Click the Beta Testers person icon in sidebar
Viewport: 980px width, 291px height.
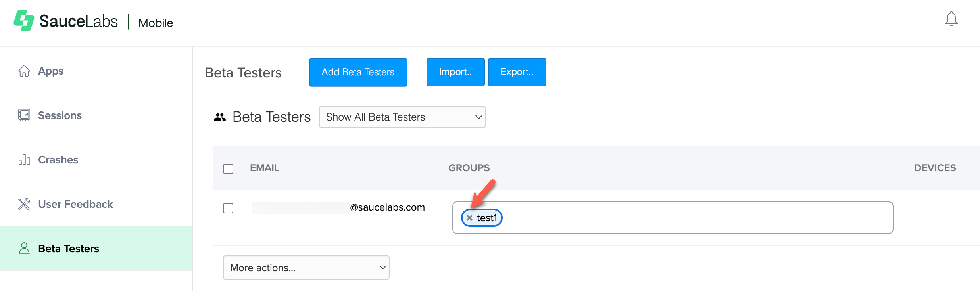pos(24,249)
